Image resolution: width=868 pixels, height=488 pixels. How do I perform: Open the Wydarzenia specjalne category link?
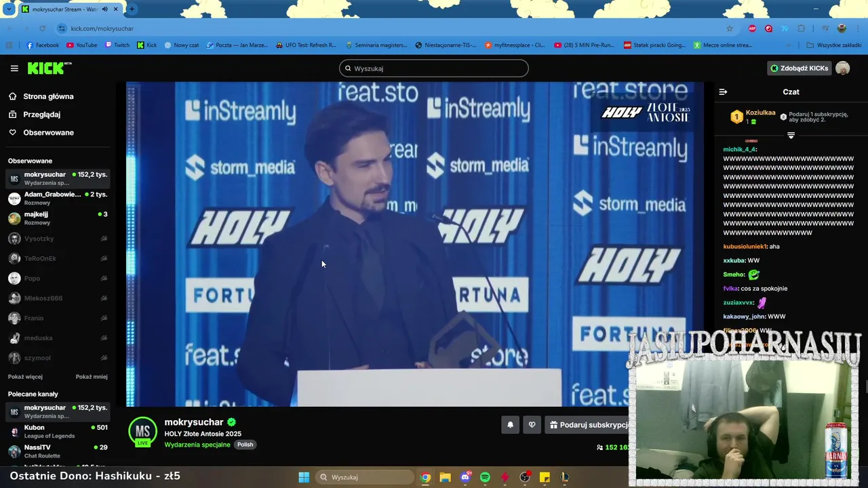(197, 445)
